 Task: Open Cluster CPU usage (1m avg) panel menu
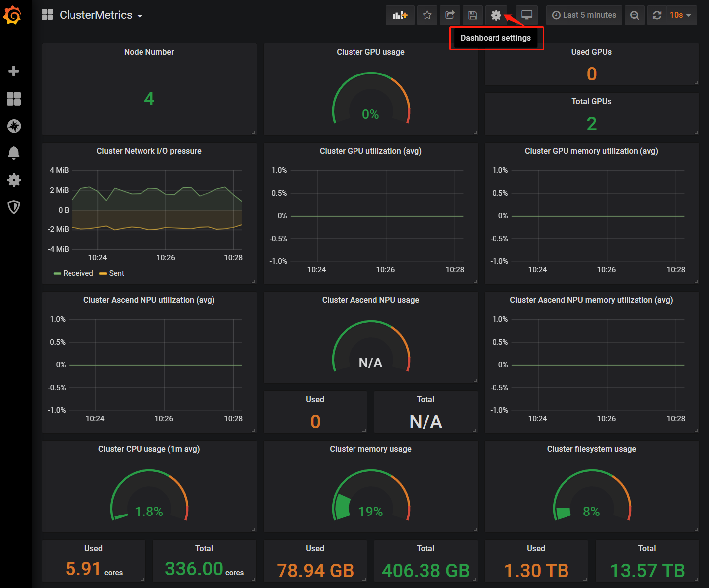(149, 449)
